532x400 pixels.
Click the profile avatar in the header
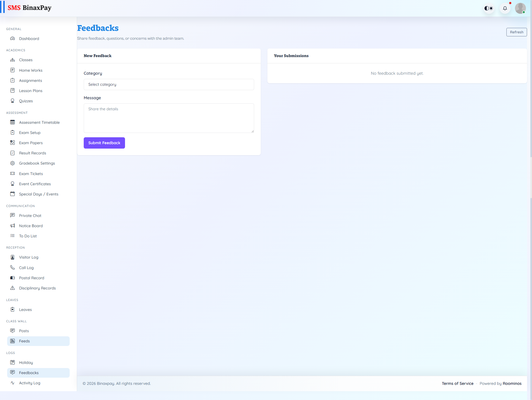click(520, 8)
